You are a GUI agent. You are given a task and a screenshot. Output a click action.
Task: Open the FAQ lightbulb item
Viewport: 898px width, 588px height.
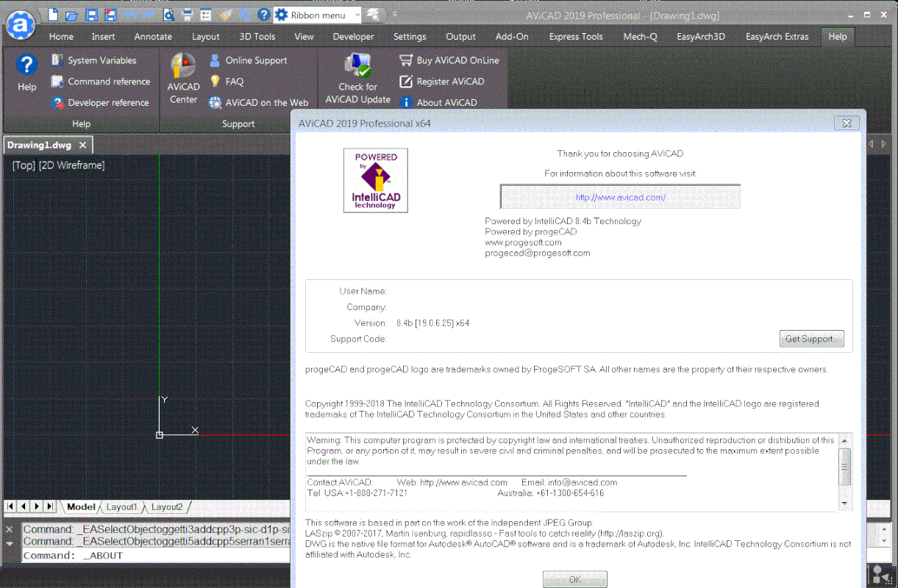[227, 82]
